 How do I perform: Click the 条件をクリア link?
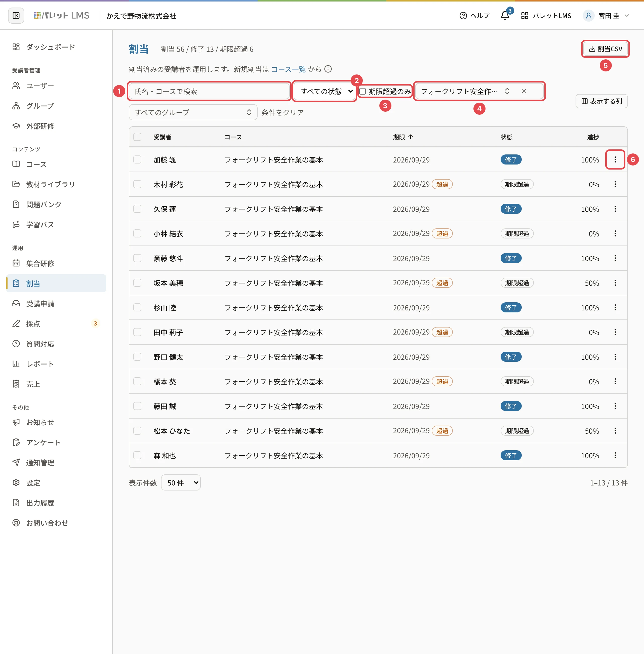[283, 112]
